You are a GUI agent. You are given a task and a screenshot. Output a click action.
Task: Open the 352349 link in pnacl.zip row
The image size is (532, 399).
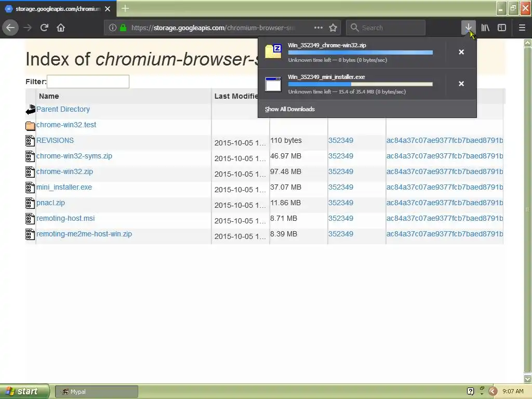(341, 203)
